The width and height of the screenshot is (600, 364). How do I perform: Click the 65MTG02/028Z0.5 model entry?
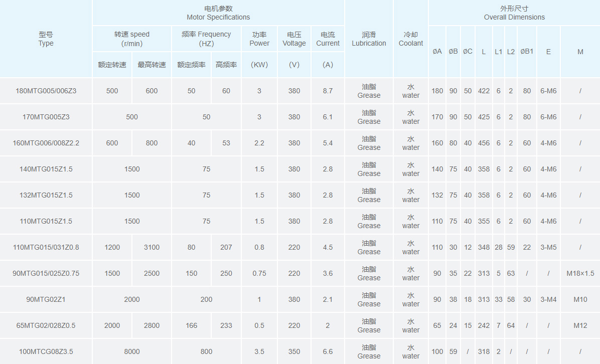[x=46, y=325]
